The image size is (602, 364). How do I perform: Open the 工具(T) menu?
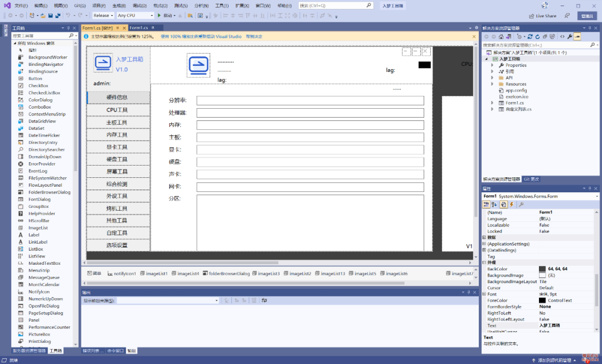coord(222,6)
